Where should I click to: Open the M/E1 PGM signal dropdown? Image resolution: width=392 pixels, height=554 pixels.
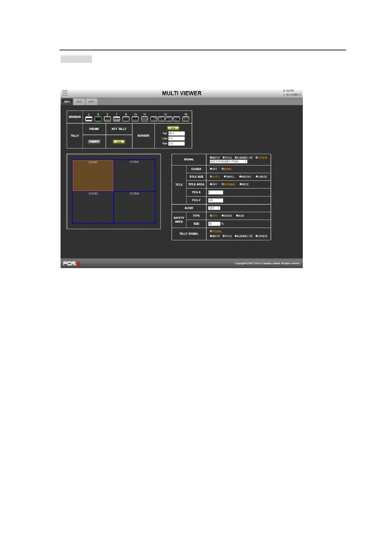228,162
